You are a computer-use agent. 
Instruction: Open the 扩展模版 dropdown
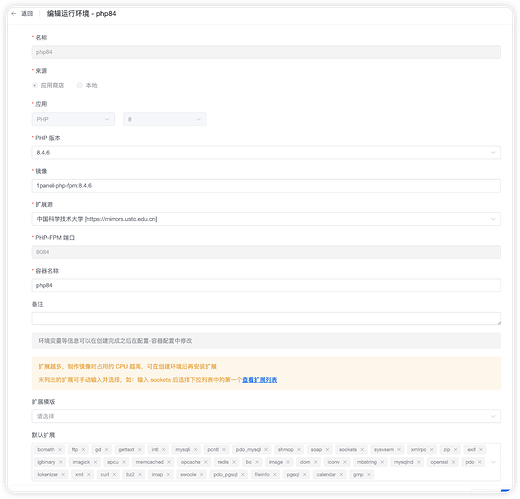click(x=266, y=416)
